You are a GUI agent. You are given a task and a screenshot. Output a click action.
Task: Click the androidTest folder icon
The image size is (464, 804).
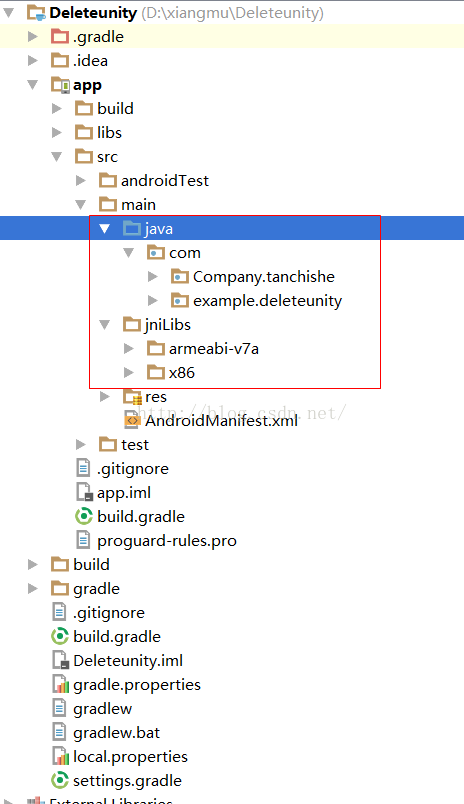(108, 180)
